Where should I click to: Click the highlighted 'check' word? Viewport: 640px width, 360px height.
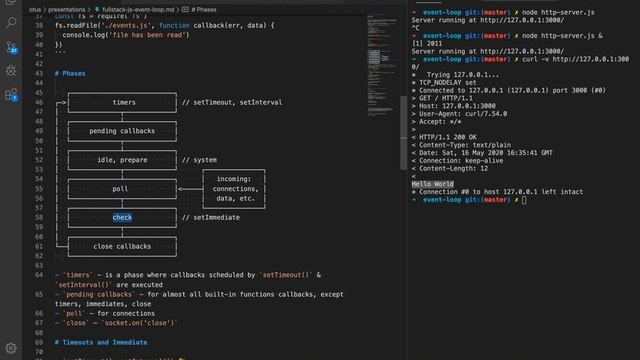click(122, 218)
